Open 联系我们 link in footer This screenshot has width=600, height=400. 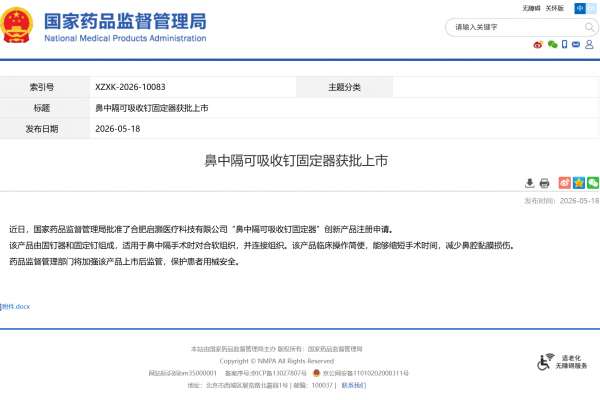tap(354, 385)
